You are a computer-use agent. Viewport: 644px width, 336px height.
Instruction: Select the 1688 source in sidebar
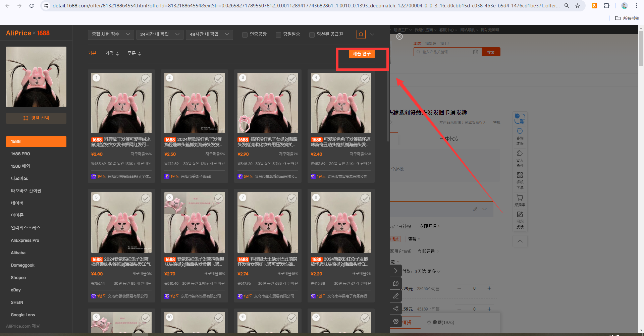click(36, 142)
